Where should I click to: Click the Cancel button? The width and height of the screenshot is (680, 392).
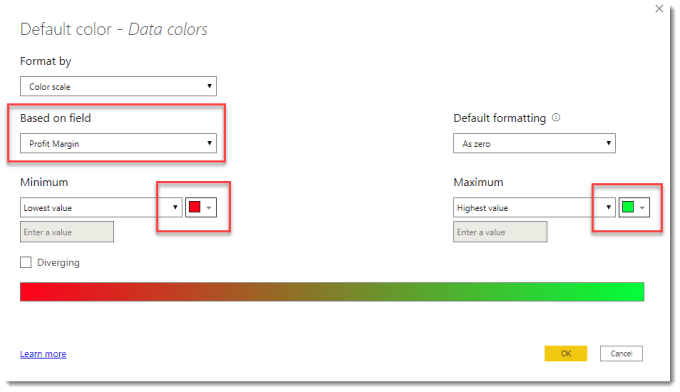(x=621, y=353)
